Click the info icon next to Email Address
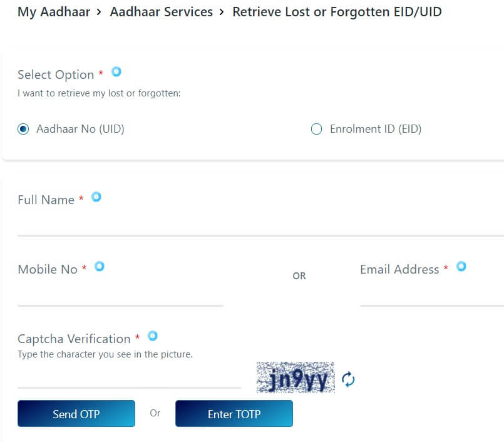 [x=461, y=267]
